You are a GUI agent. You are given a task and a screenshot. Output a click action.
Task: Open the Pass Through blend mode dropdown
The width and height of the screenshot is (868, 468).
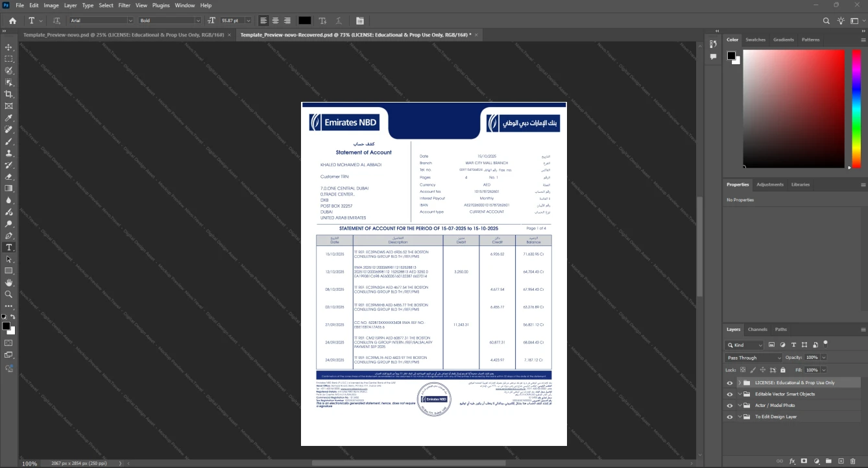click(x=754, y=358)
